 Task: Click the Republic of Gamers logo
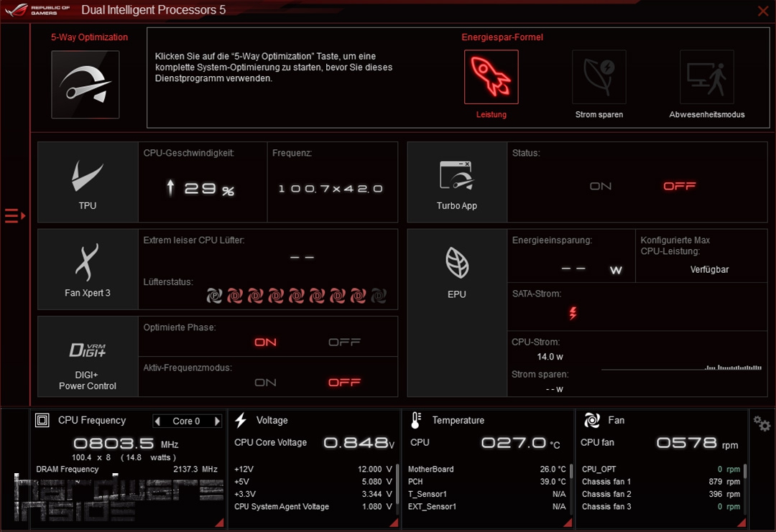[x=37, y=10]
